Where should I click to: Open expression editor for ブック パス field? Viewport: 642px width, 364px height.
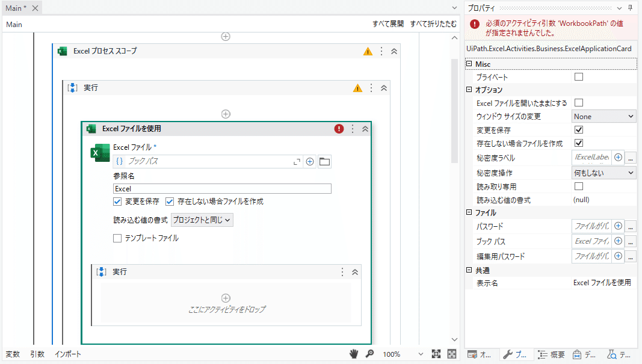[297, 162]
